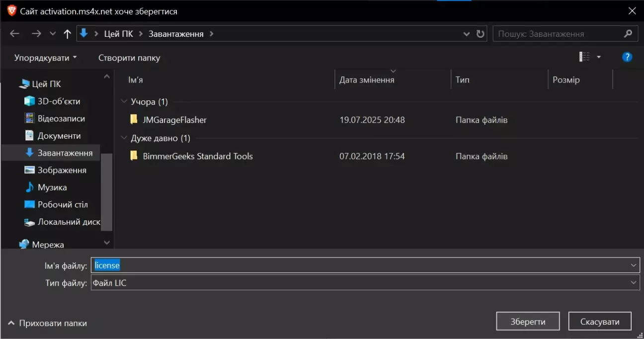The width and height of the screenshot is (644, 339).
Task: Click the blue download arrow in address bar
Action: click(x=84, y=33)
